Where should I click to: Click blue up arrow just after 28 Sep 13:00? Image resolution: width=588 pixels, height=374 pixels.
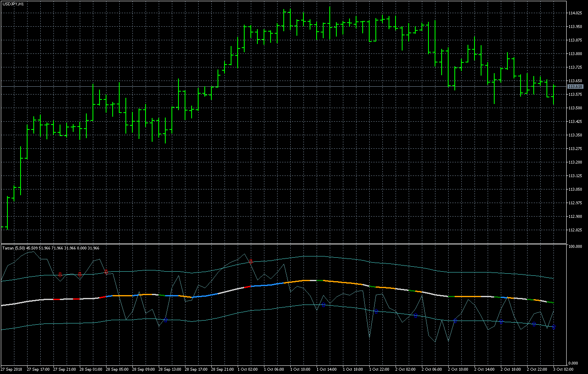[165, 319]
